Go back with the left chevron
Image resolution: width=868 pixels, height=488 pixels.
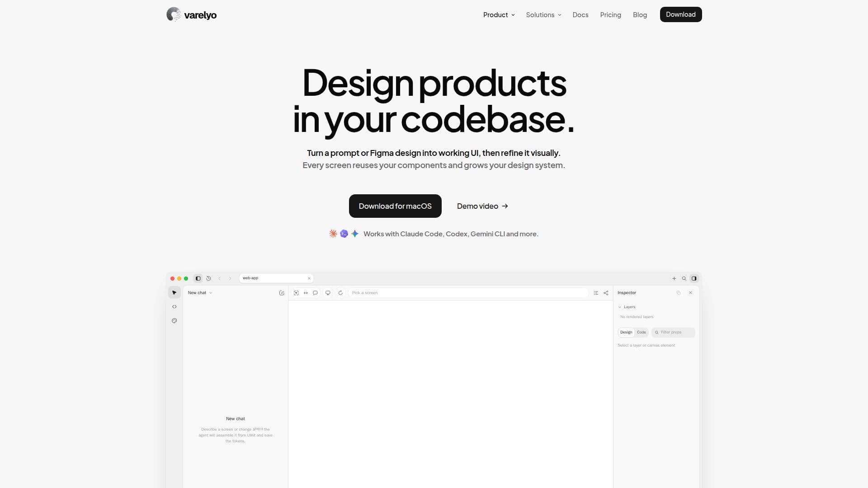point(220,278)
